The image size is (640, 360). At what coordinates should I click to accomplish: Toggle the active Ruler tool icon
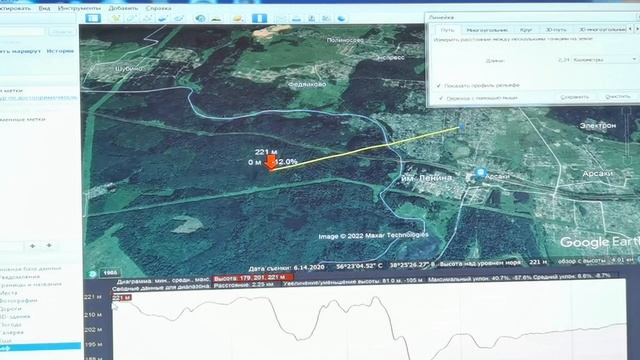[259, 18]
